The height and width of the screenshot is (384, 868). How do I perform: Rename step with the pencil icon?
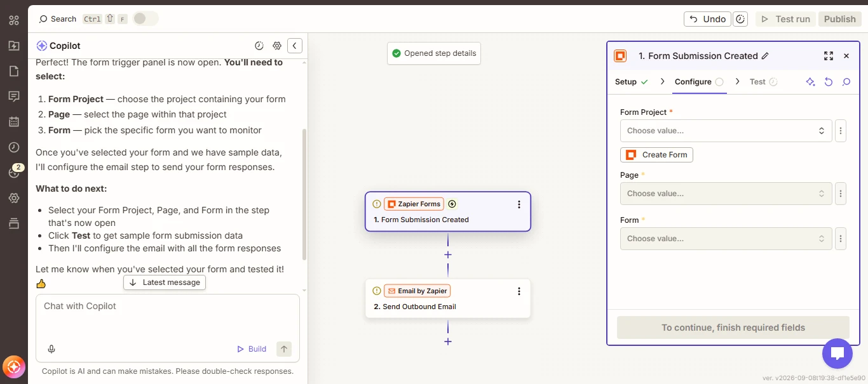pos(765,56)
